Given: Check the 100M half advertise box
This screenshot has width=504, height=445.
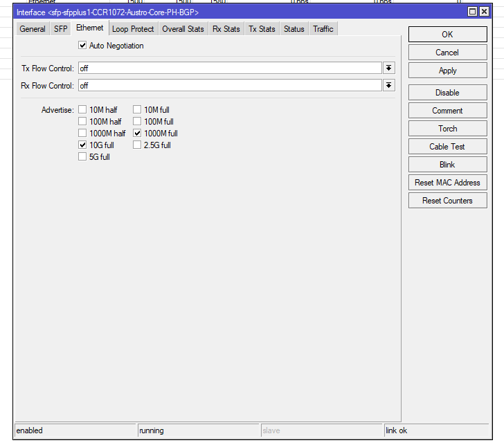Looking at the screenshot, I should tap(82, 121).
